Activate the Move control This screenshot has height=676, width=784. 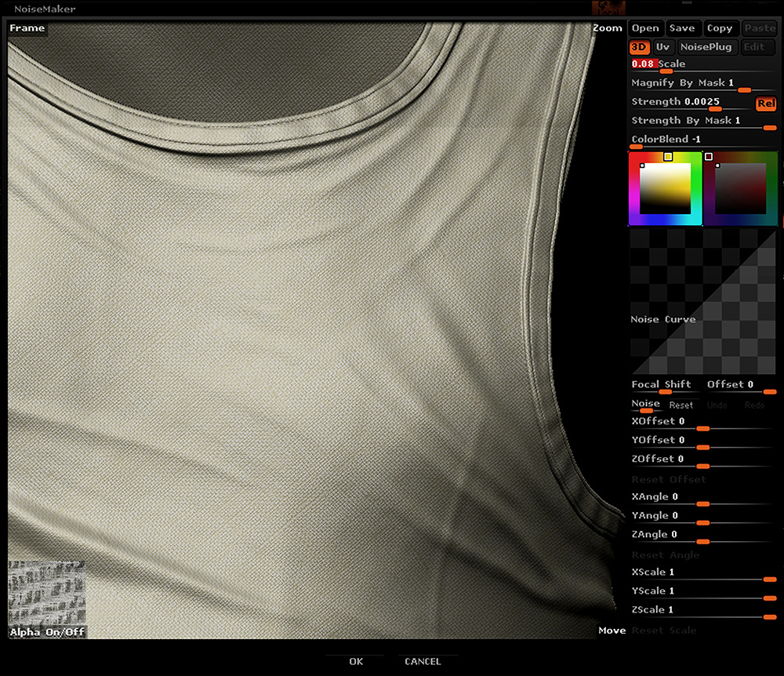tap(612, 630)
